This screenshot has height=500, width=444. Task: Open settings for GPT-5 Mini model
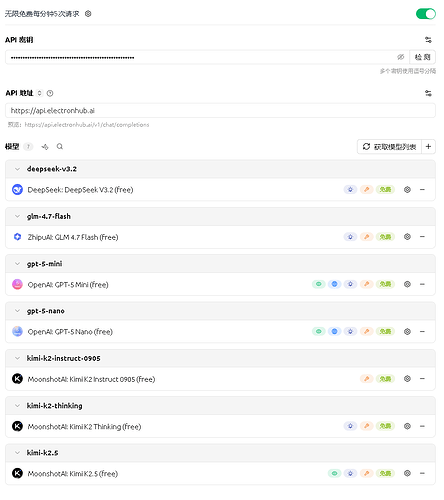coord(407,284)
